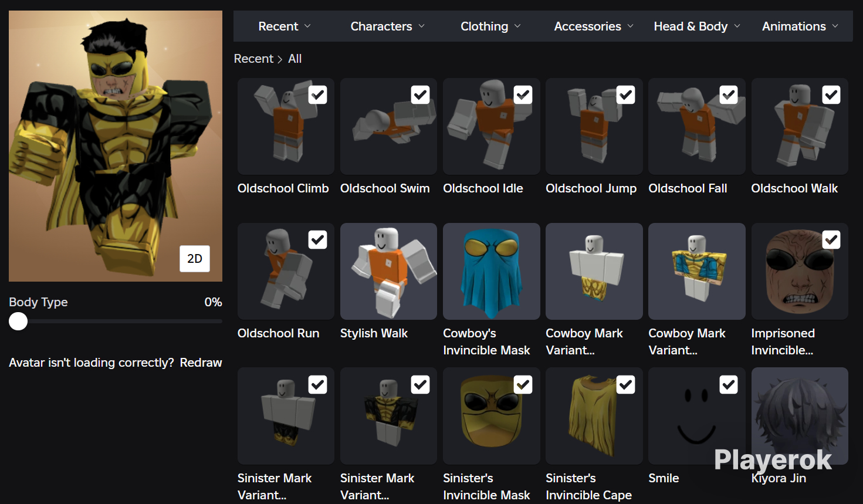This screenshot has height=504, width=863.
Task: Select the Sinister Mark Variant shirt thumbnail
Action: (388, 416)
